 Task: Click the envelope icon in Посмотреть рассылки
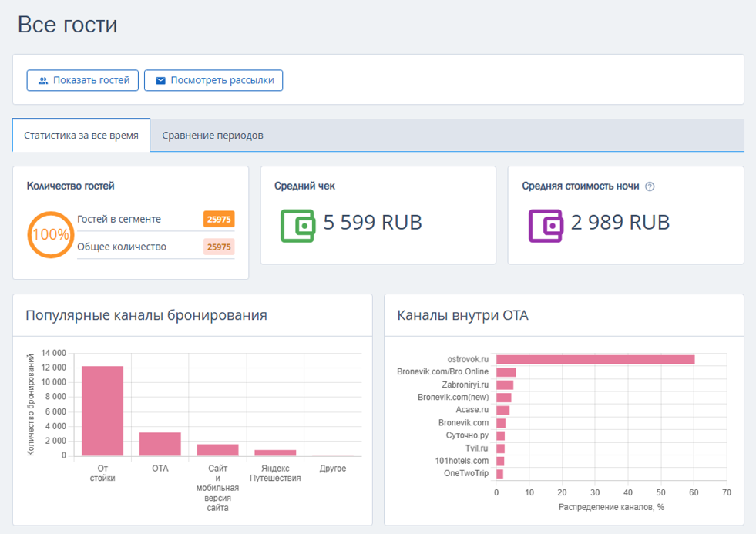(x=160, y=80)
